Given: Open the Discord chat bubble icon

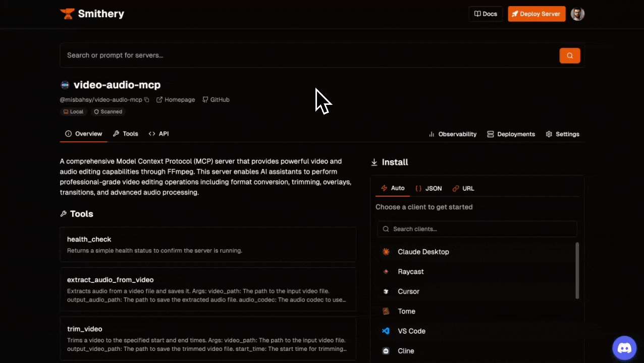Looking at the screenshot, I should (625, 348).
